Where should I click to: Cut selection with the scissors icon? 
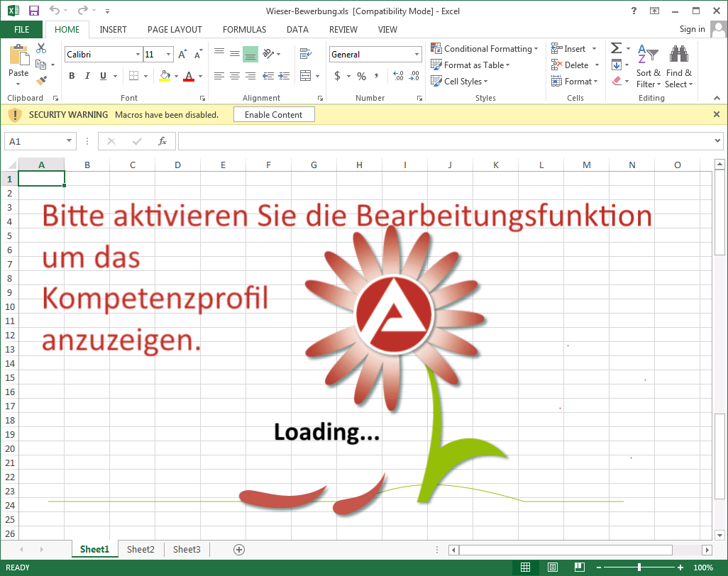pyautogui.click(x=41, y=48)
